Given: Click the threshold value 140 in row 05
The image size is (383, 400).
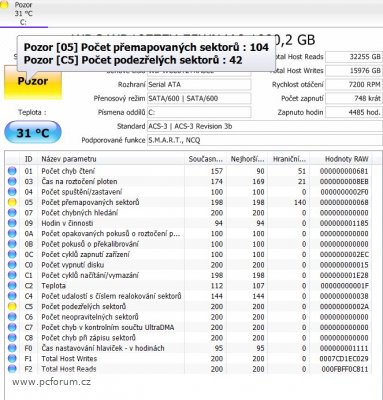Looking at the screenshot, I should (300, 202).
